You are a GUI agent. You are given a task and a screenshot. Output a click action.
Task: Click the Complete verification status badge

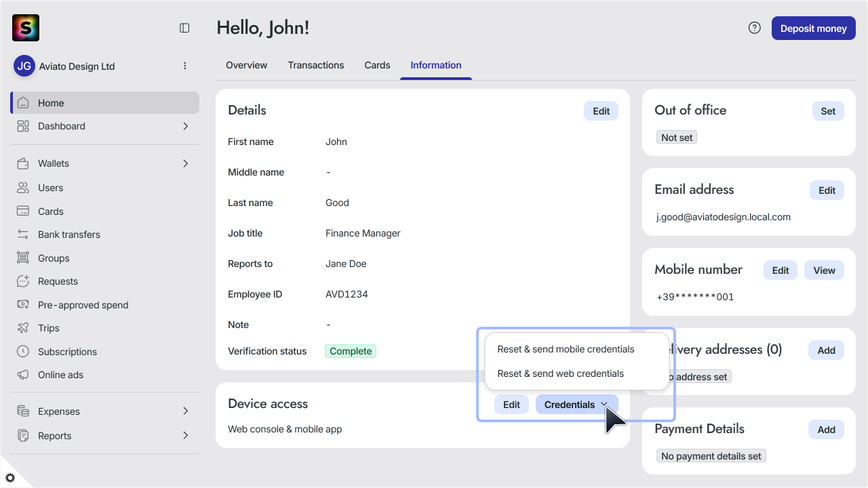click(351, 351)
